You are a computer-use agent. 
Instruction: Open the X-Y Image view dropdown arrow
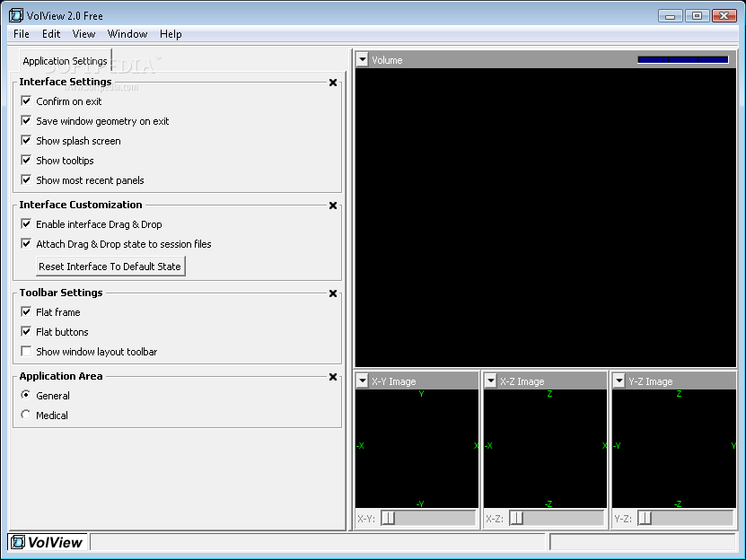click(363, 381)
